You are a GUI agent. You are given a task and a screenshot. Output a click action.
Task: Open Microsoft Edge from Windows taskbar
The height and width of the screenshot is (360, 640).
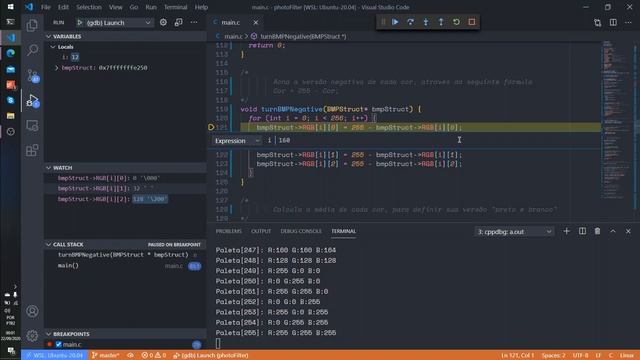pos(11,53)
